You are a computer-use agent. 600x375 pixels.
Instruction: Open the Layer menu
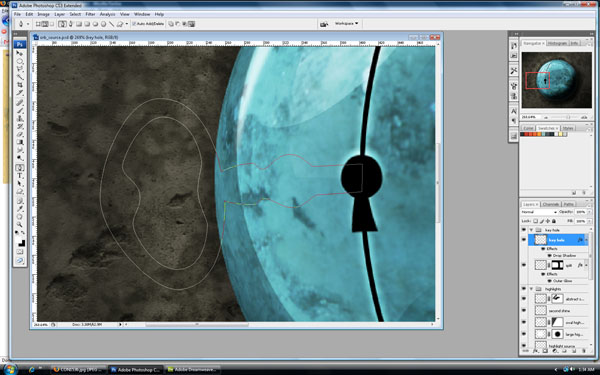[x=59, y=14]
